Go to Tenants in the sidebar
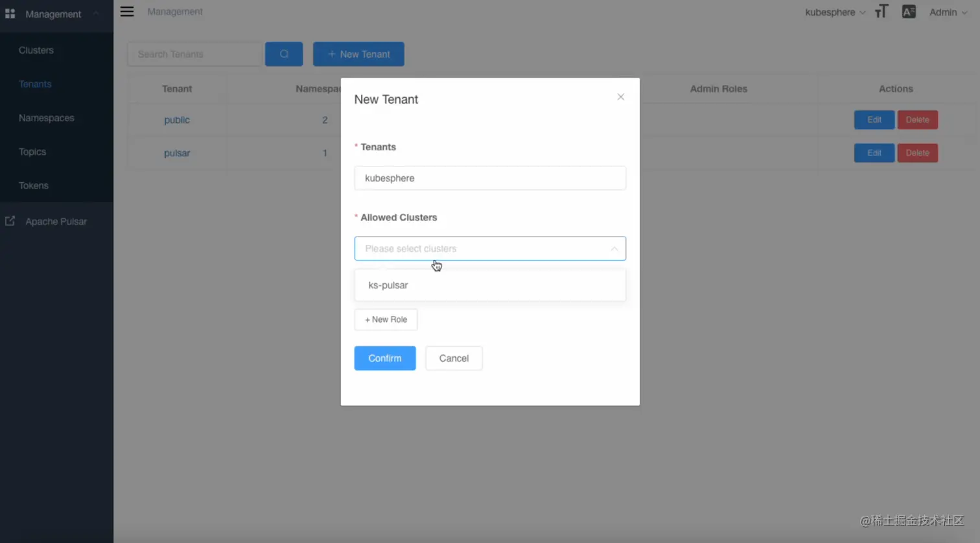The image size is (980, 543). coord(35,84)
